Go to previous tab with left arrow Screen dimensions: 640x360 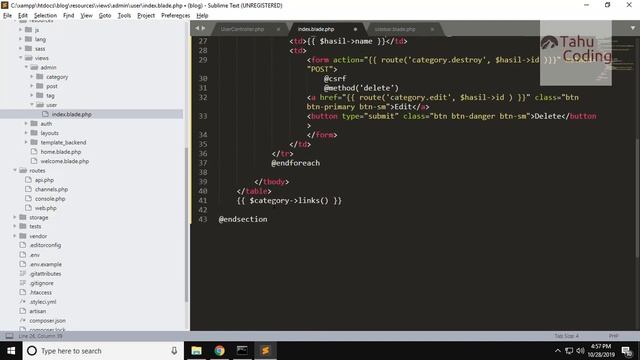tap(197, 28)
